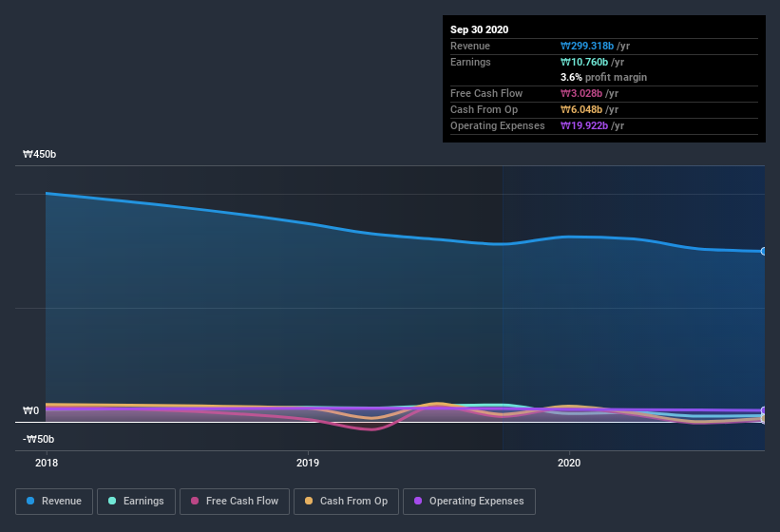Viewport: 780px width, 532px height.
Task: Click the purple Operating Expenses endpoint marker
Action: click(763, 410)
